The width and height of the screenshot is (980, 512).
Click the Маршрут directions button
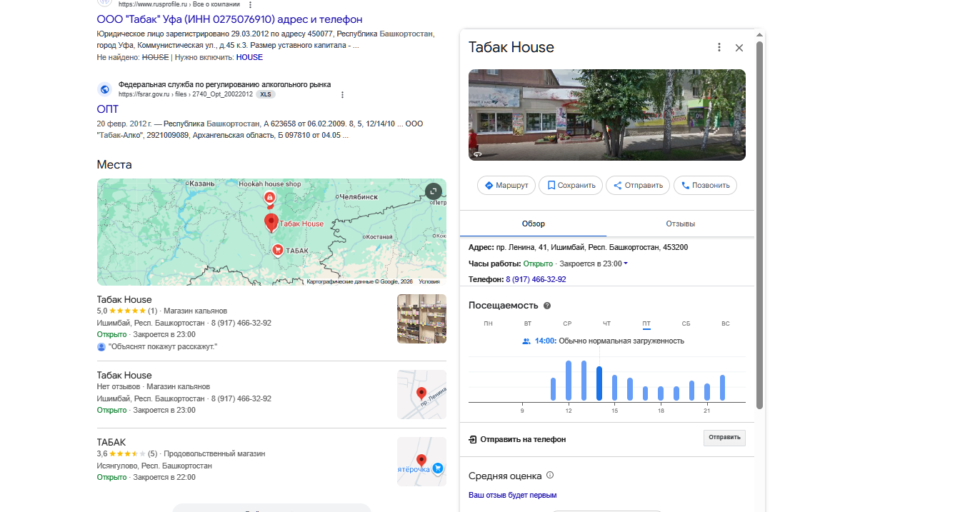click(506, 186)
